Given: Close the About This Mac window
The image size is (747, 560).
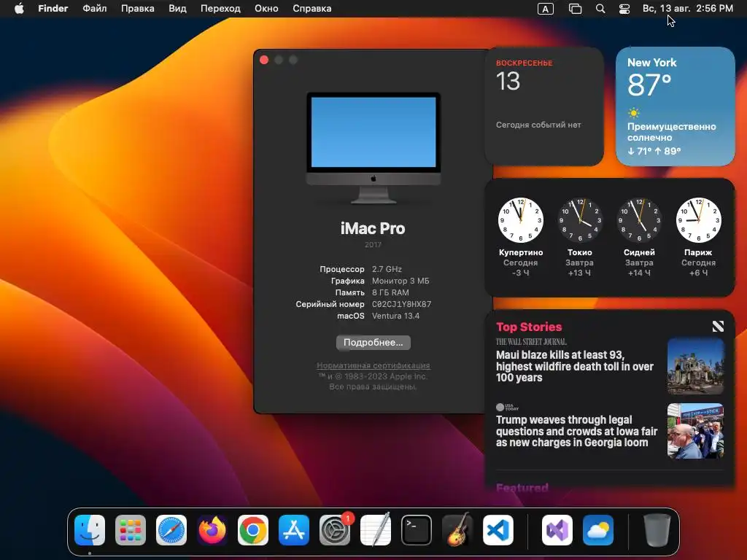Looking at the screenshot, I should tap(264, 60).
